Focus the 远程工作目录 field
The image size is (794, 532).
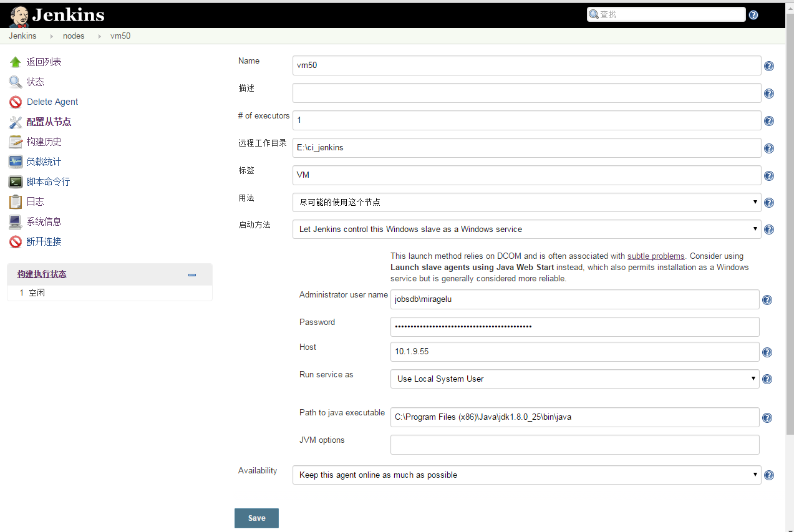(526, 148)
